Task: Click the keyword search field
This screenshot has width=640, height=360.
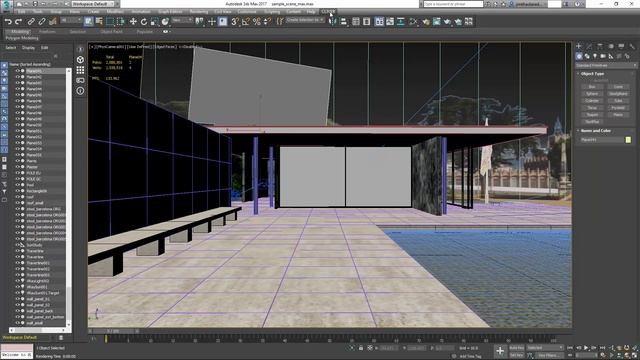Action: tap(453, 4)
